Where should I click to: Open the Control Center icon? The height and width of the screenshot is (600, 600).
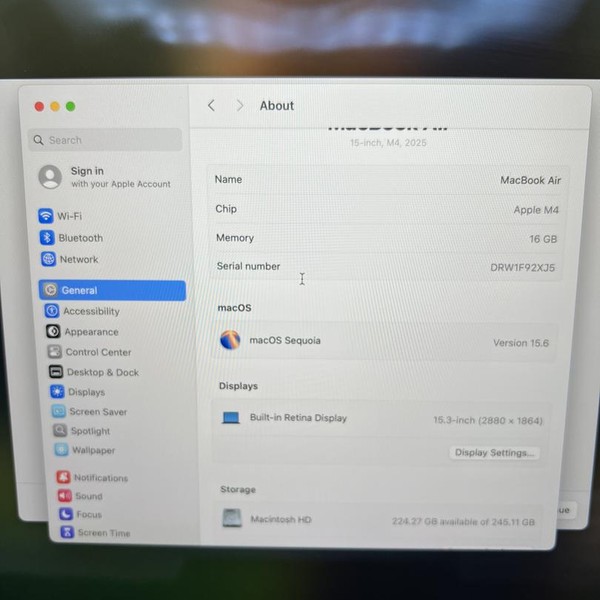(55, 352)
